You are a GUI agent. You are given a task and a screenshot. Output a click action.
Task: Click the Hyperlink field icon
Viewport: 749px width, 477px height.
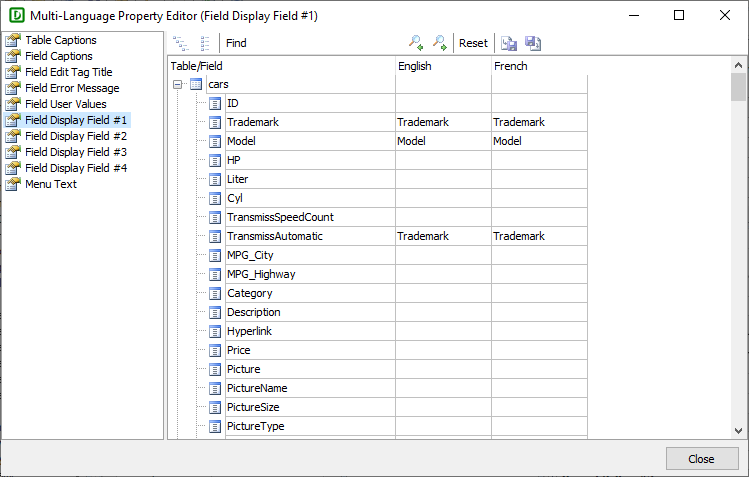215,331
